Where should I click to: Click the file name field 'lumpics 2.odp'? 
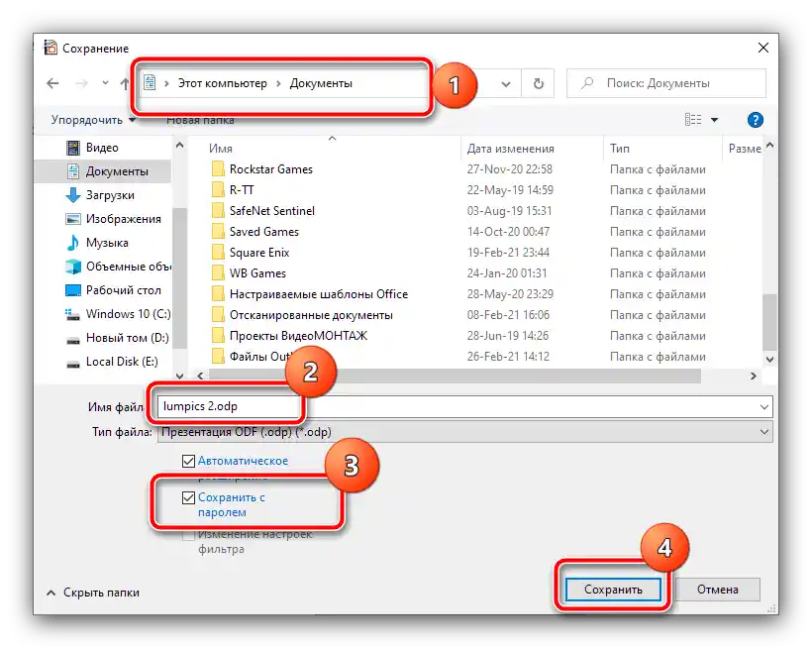pyautogui.click(x=464, y=406)
